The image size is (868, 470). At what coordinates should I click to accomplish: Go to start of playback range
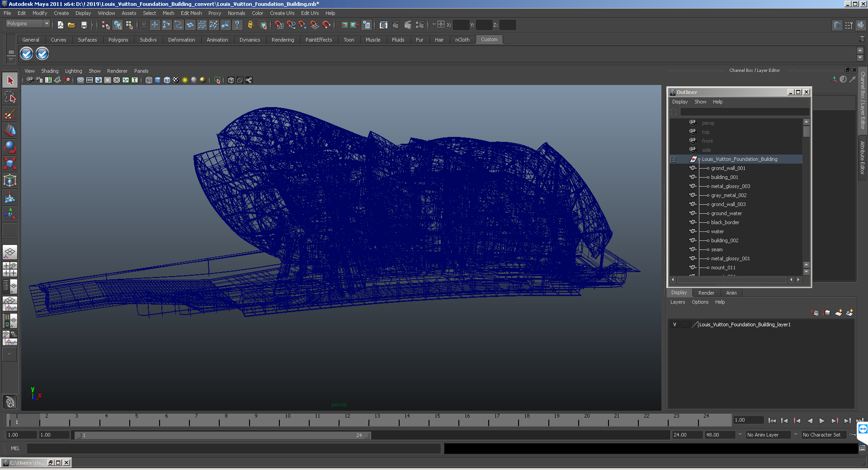click(772, 421)
